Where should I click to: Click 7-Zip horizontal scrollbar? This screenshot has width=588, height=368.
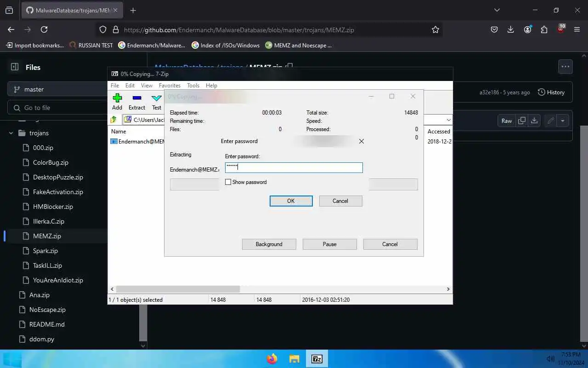coord(178,289)
